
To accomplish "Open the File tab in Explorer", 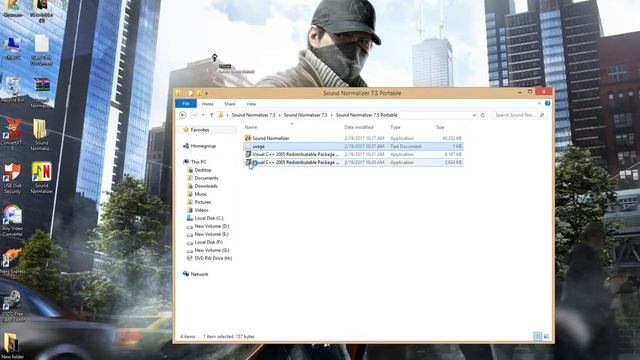I will click(x=186, y=104).
